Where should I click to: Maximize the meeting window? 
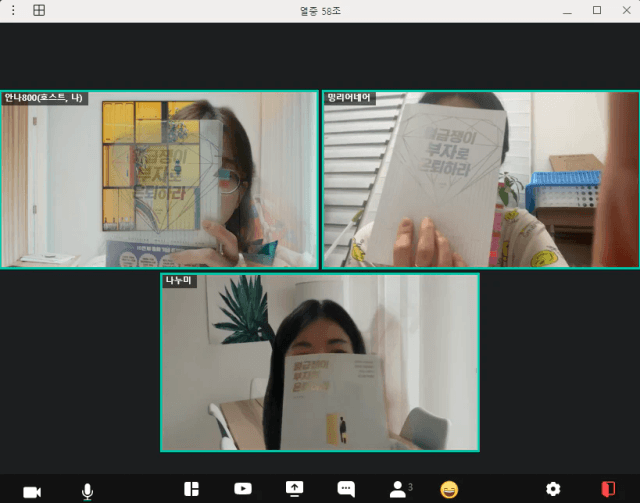point(597,10)
